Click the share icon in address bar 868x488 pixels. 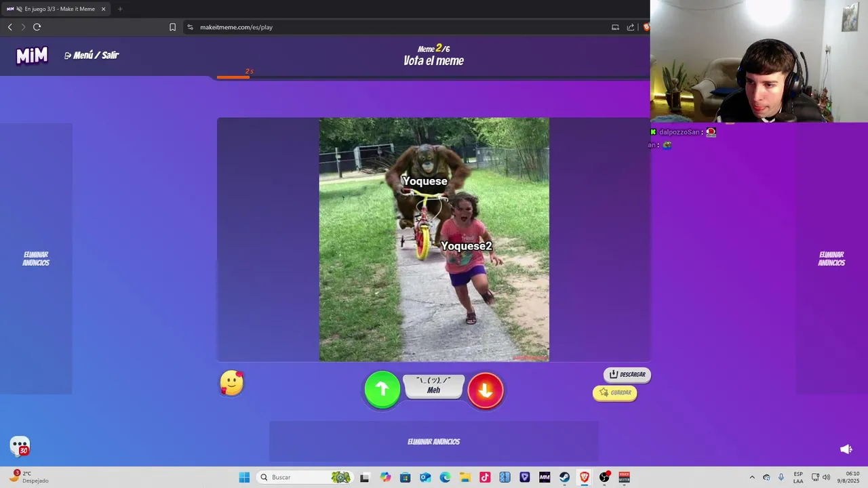pos(631,27)
